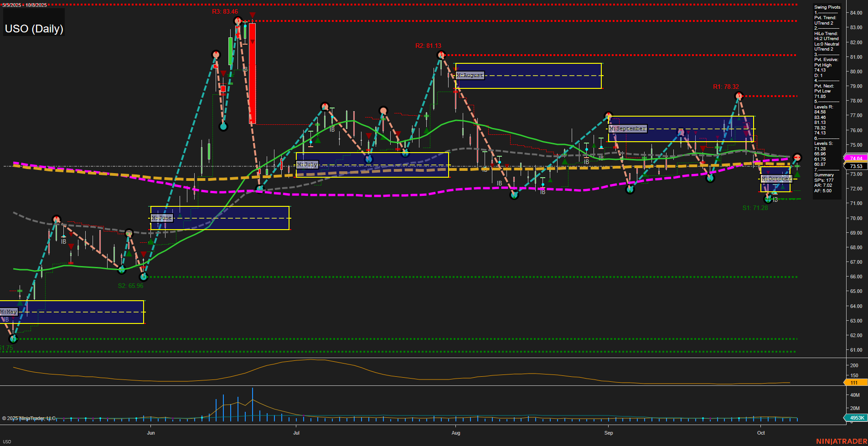
Task: Click the M:October pivot zone label
Action: coord(776,179)
